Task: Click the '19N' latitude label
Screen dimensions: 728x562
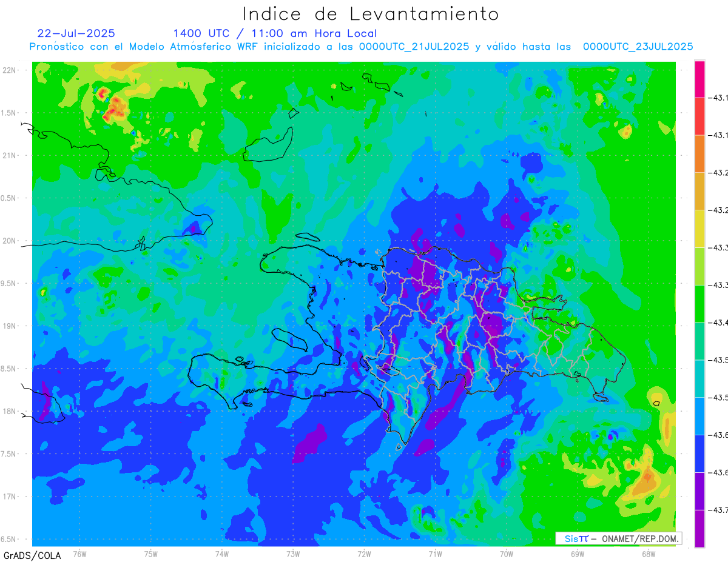Action: click(x=10, y=326)
